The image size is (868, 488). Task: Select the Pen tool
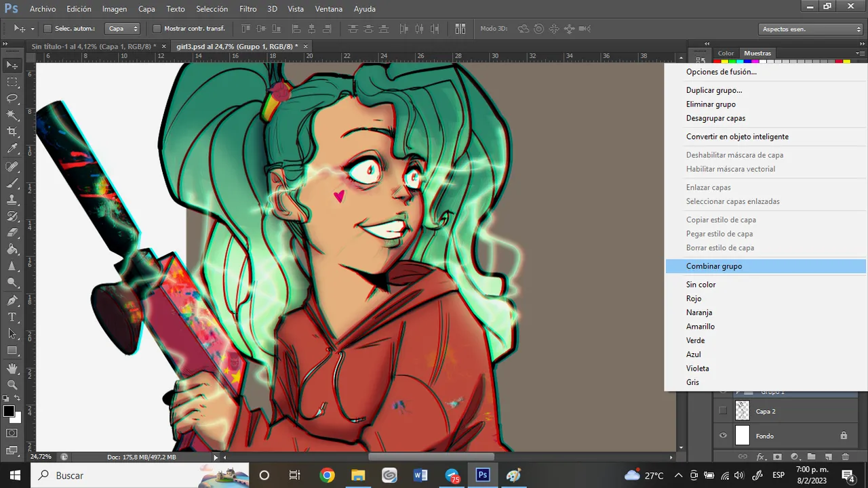click(12, 300)
